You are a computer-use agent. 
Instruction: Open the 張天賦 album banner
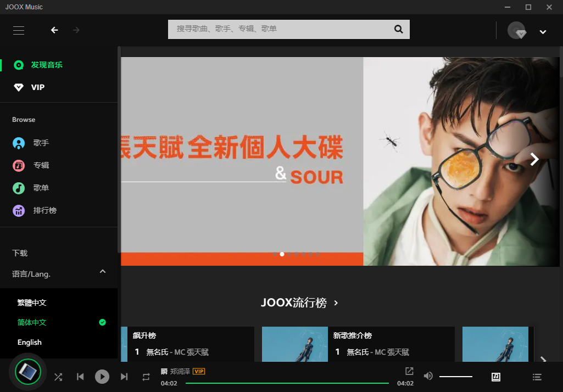[340, 161]
